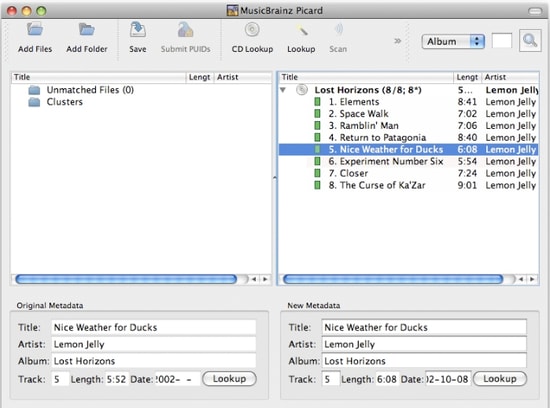The width and height of the screenshot is (550, 408).
Task: Click the New Metadata Album field
Action: point(424,361)
